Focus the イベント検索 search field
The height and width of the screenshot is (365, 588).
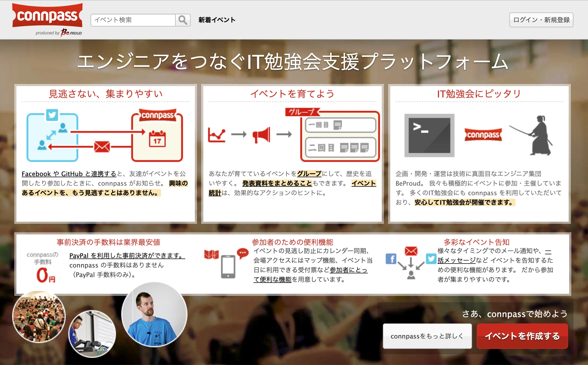point(133,20)
